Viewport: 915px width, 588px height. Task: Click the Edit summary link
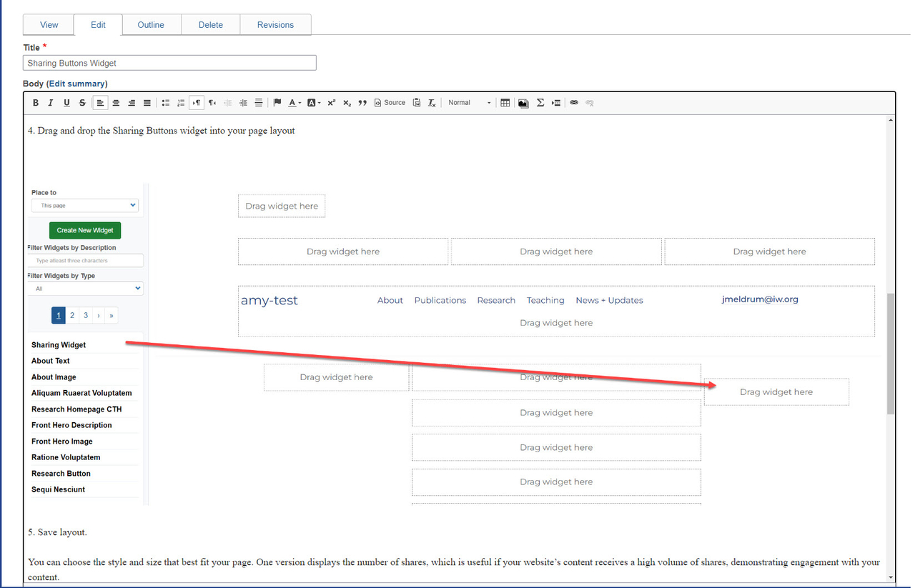point(77,84)
